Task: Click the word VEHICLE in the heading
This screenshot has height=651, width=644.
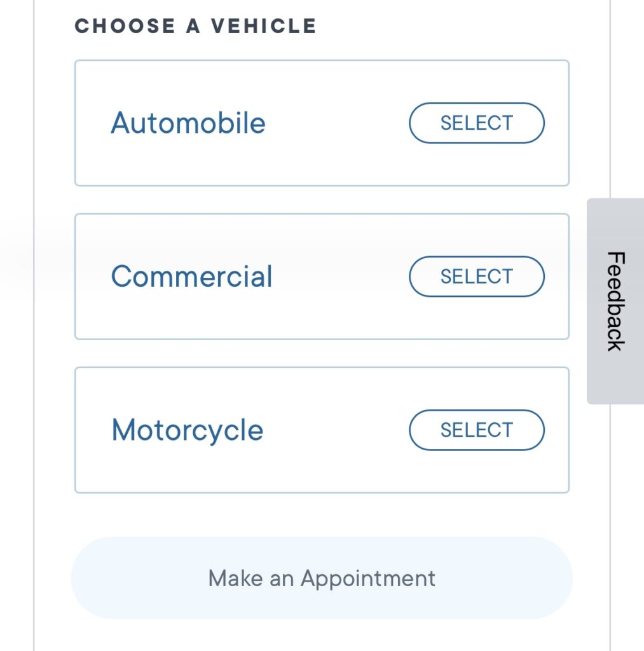Action: click(x=264, y=25)
